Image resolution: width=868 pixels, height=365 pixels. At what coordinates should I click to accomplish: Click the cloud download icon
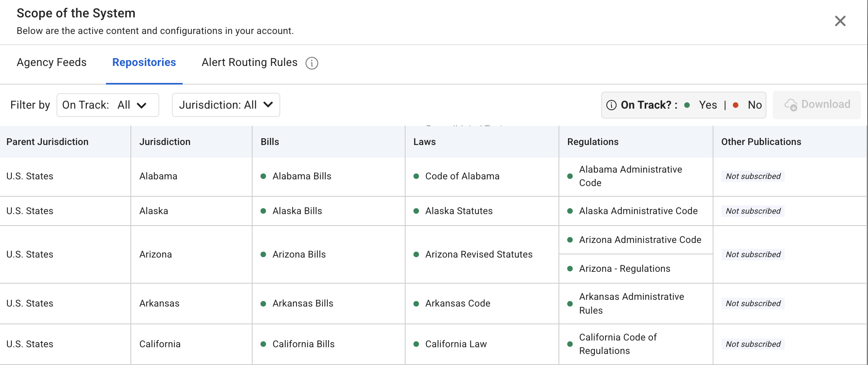point(791,105)
